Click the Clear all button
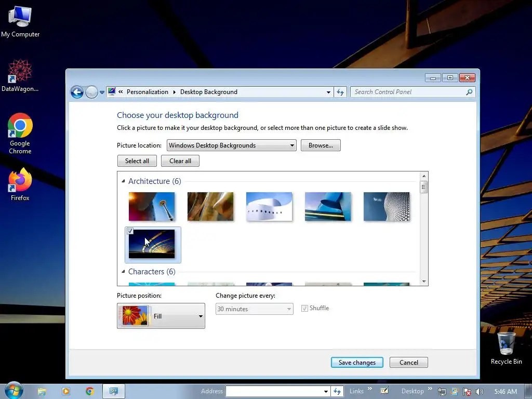This screenshot has height=399, width=532. (x=180, y=161)
